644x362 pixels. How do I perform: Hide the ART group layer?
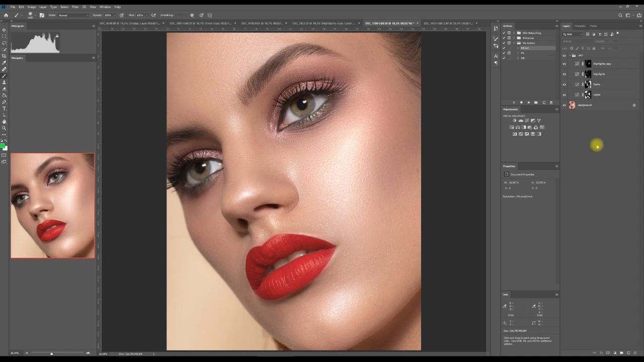pos(564,55)
